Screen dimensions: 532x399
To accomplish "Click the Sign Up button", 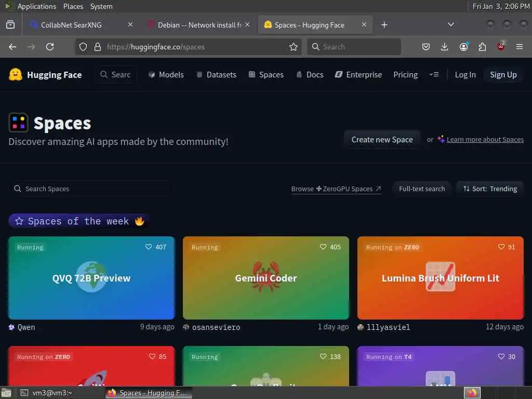I will click(x=503, y=75).
